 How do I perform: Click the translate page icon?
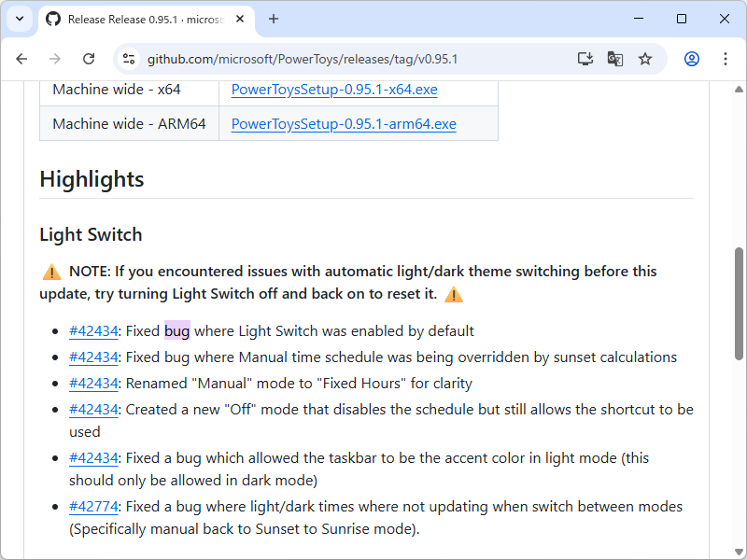(615, 59)
